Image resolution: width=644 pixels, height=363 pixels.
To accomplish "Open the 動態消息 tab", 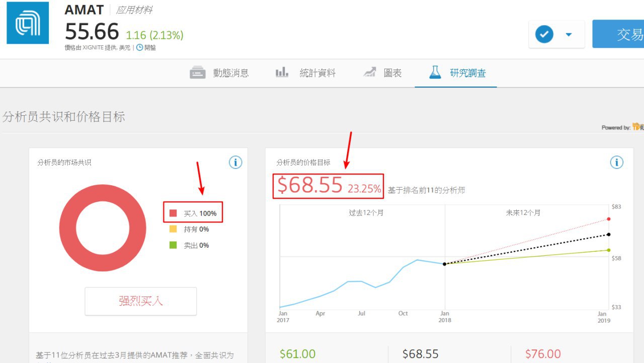I will (219, 73).
